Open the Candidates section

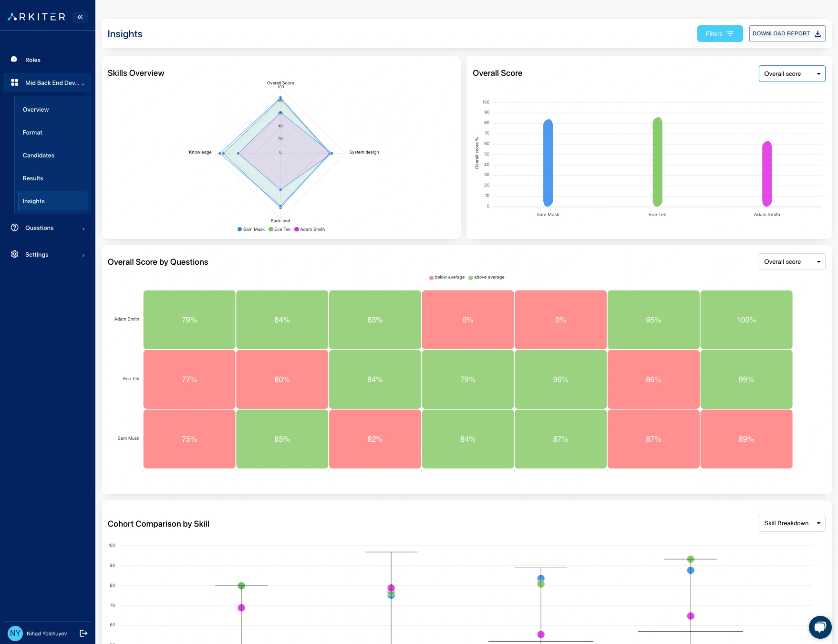39,156
